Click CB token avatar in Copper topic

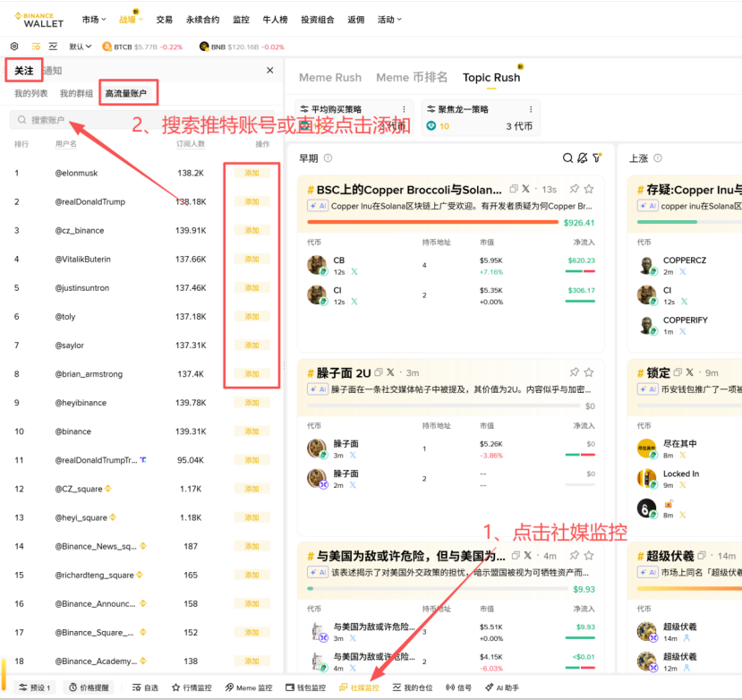[x=317, y=265]
